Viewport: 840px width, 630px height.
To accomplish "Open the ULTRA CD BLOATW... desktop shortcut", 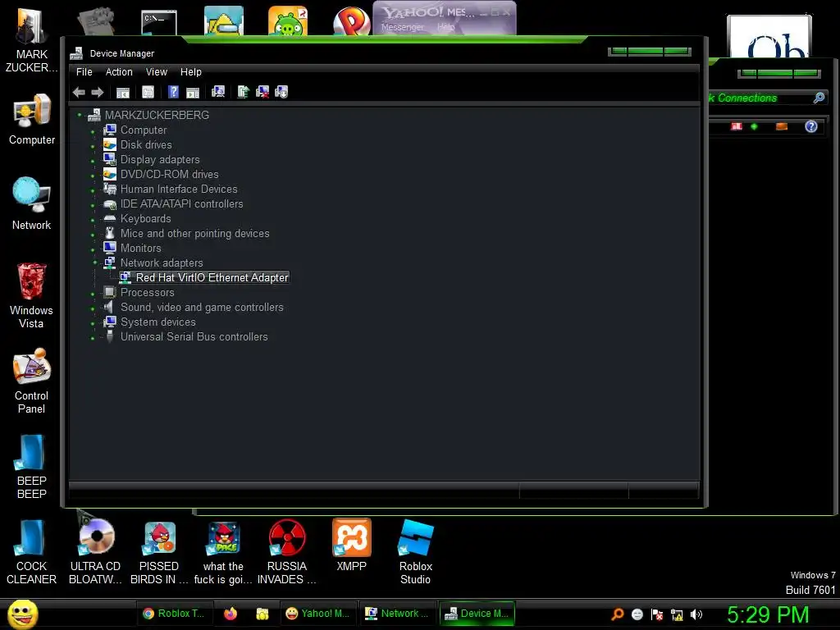I will click(95, 550).
